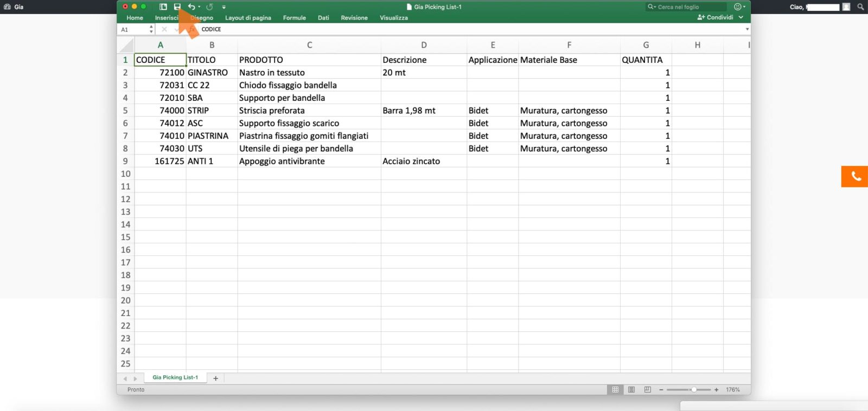Select the Gia Picking List-1 sheet tab
Viewport: 868px width, 411px height.
pyautogui.click(x=175, y=377)
